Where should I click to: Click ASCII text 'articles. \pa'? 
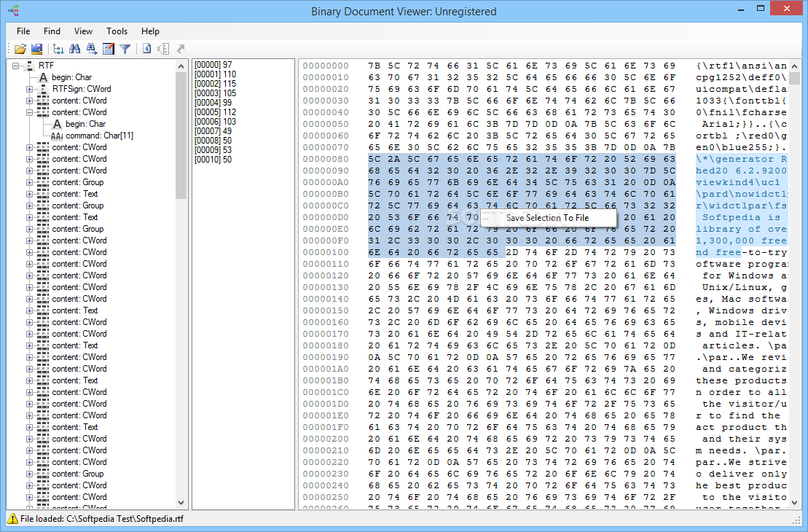coord(744,345)
